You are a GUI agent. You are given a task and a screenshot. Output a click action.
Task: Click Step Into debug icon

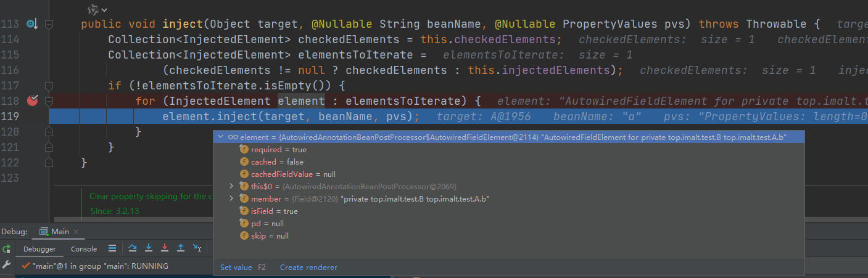pyautogui.click(x=149, y=248)
